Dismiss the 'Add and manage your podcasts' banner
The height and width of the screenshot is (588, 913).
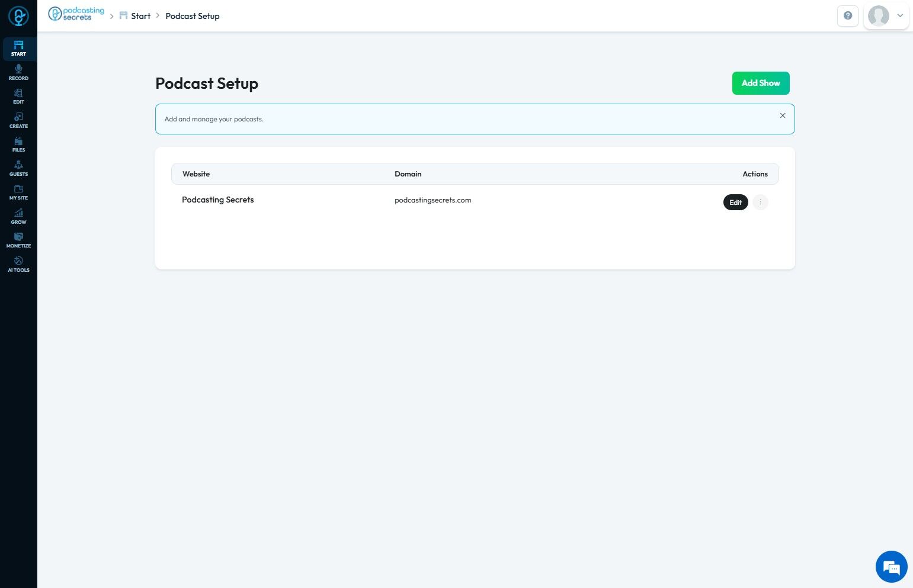pos(783,115)
